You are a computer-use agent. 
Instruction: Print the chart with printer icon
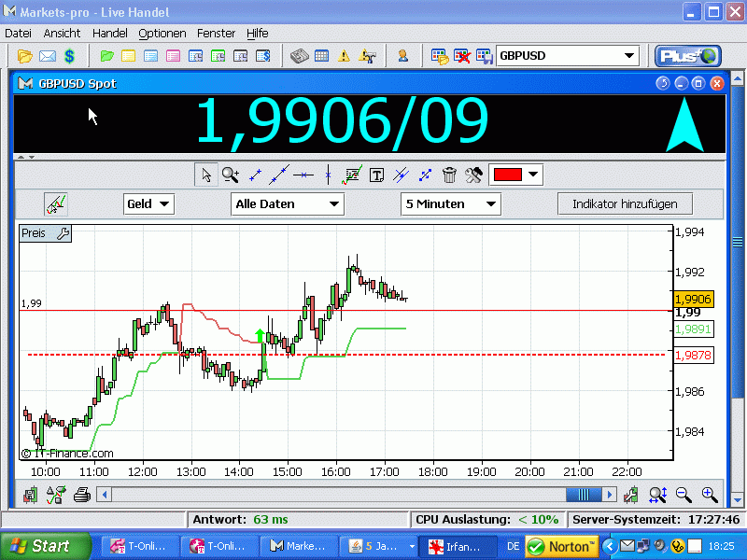click(x=82, y=495)
